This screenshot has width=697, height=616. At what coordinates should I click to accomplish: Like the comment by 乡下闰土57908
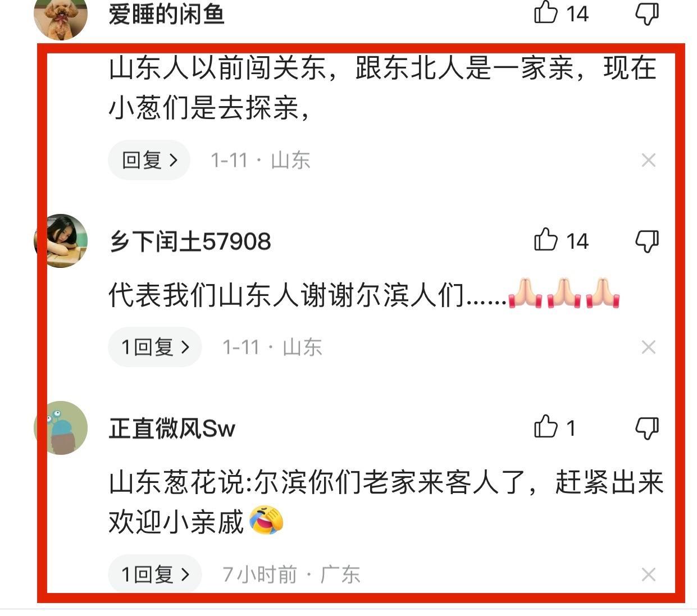560,240
